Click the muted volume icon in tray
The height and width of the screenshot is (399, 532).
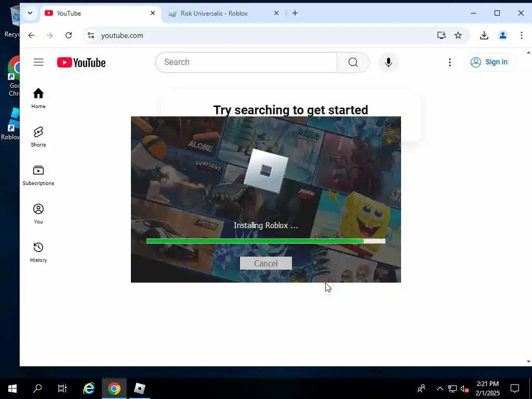pyautogui.click(x=464, y=389)
